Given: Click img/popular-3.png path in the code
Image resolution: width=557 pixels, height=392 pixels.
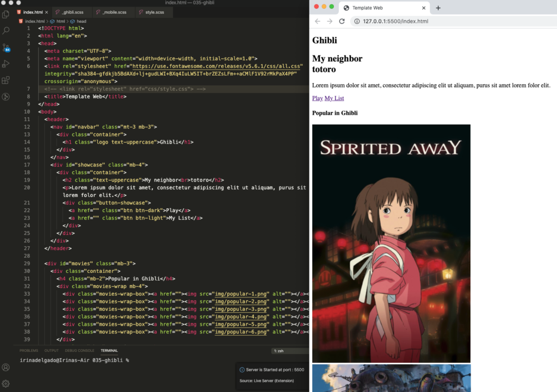Looking at the screenshot, I should click(241, 309).
